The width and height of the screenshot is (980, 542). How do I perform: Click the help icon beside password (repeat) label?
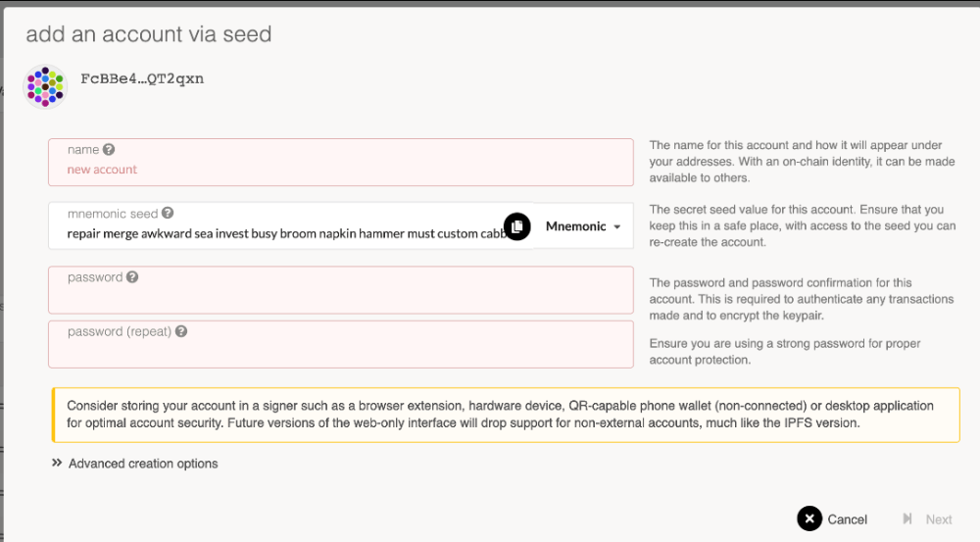pos(181,331)
